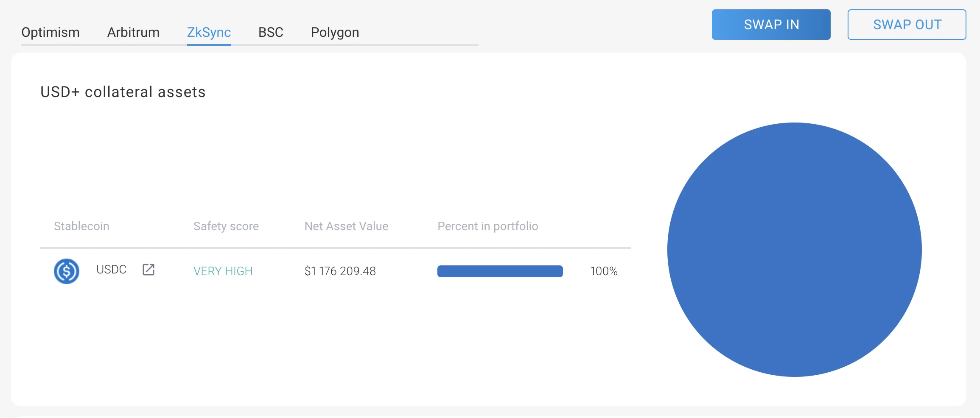The image size is (980, 418).
Task: Click the $1 176 209.48 asset value
Action: pos(340,271)
